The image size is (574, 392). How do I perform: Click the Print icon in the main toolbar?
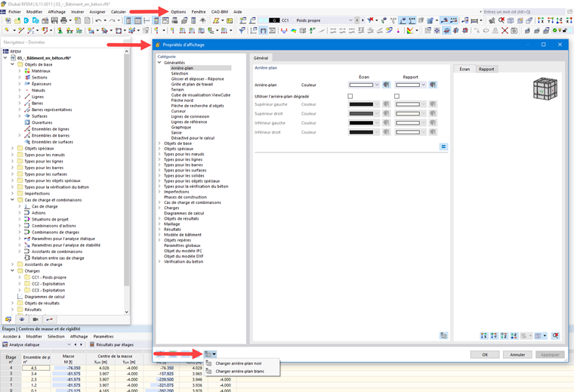click(x=63, y=20)
